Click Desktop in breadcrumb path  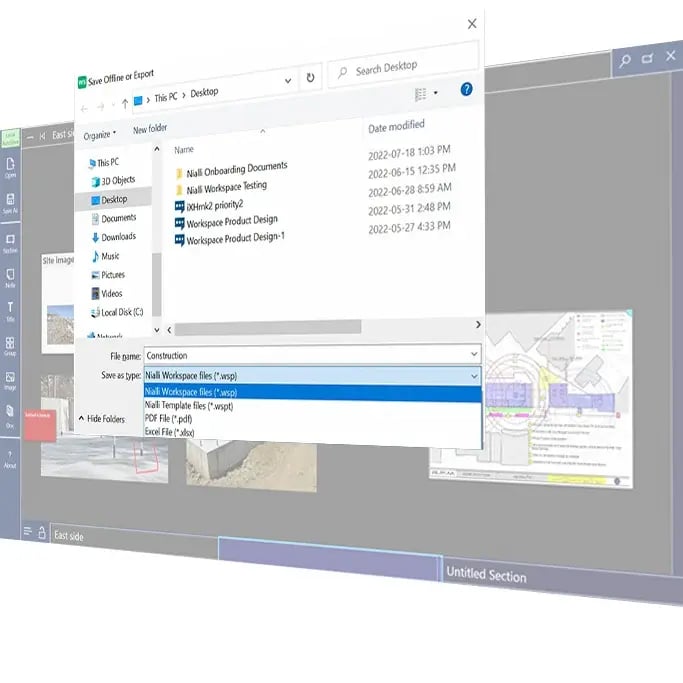pos(204,92)
